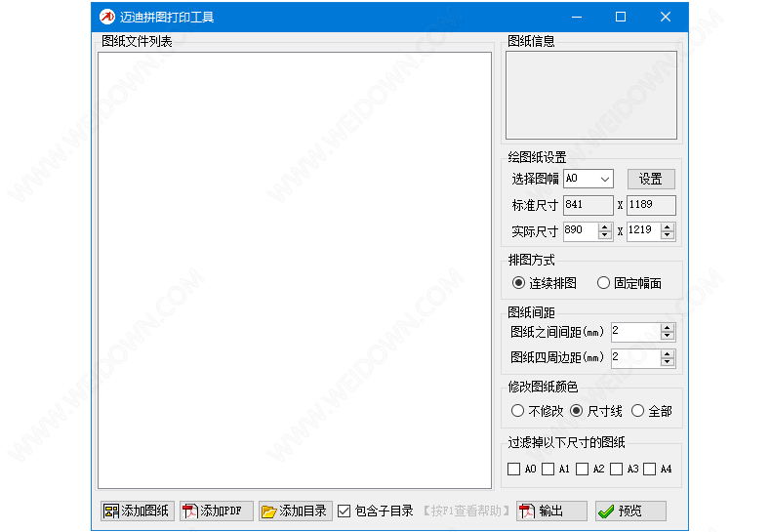This screenshot has width=771, height=532.
Task: Toggle the 包含子目录 checkbox
Action: (345, 512)
